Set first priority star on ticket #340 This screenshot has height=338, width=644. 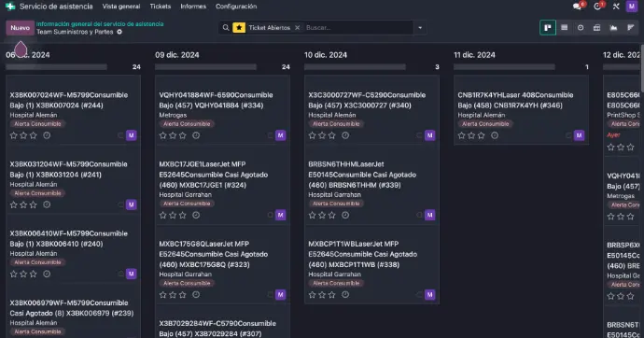point(312,135)
